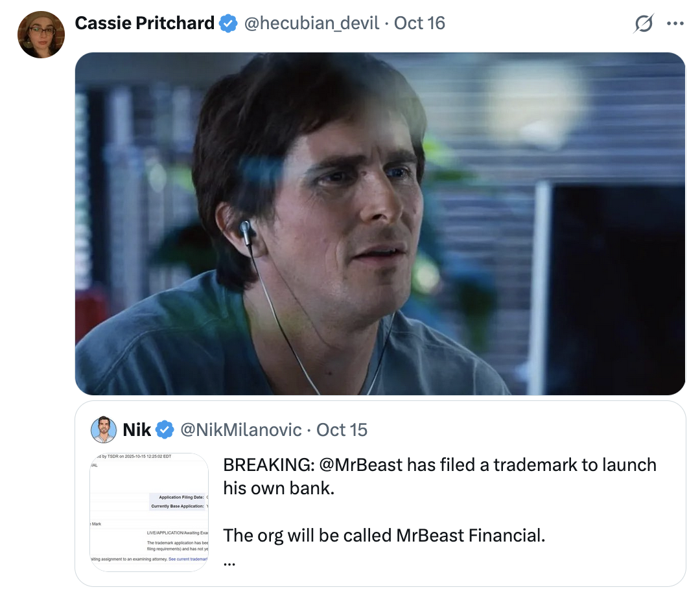Click the MrBeast Financial sentence
The image size is (700, 596).
[x=384, y=535]
